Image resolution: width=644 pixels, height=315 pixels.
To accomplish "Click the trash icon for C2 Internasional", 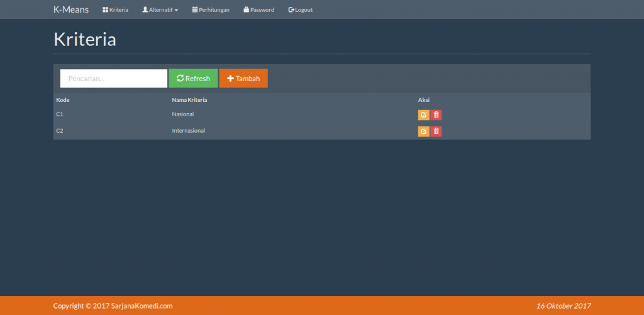I will point(436,131).
